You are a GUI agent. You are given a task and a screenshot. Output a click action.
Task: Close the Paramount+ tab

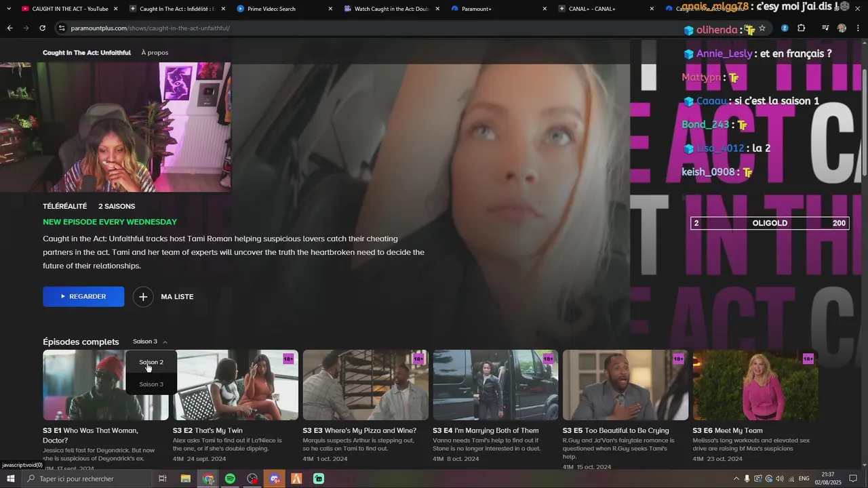point(545,9)
